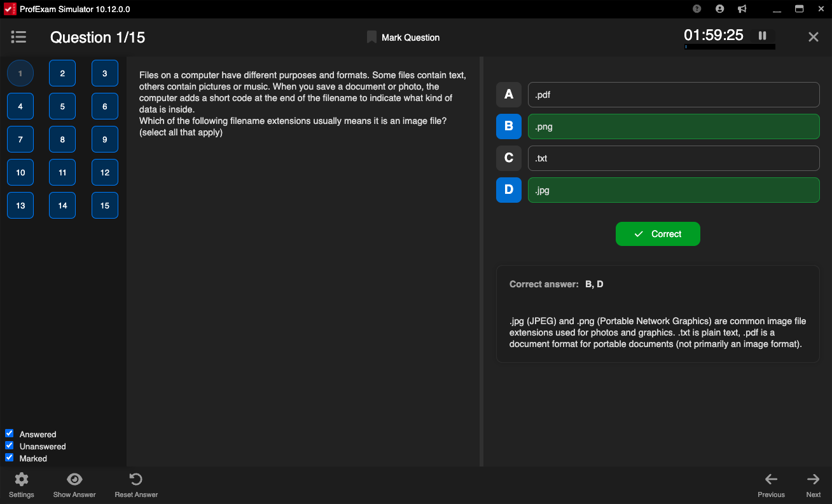Toggle the question list hamburger icon
This screenshot has width=832, height=504.
(18, 37)
